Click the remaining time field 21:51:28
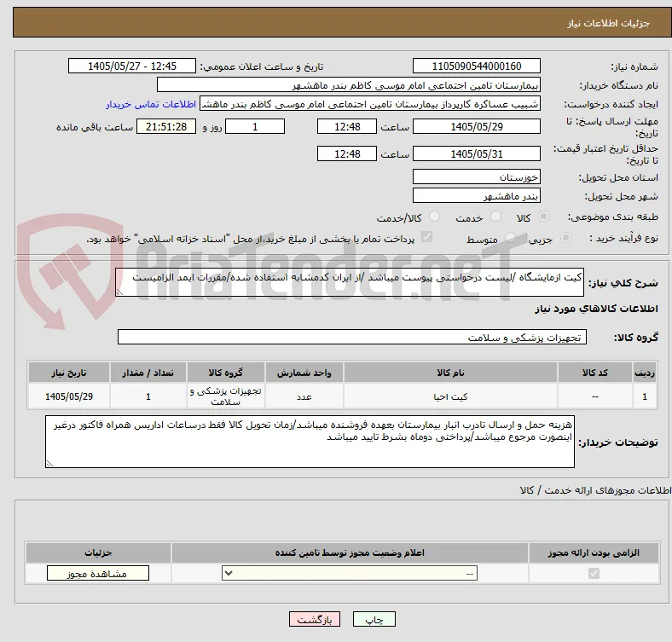Screen dimensions: 672x642 point(166,127)
